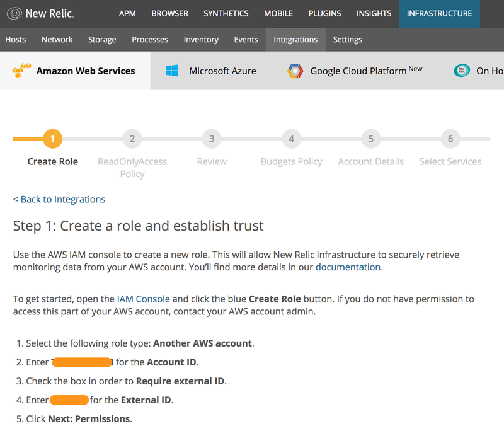Viewport: 504px width, 443px height.
Task: Select step 1 Create Role circle
Action: point(53,139)
